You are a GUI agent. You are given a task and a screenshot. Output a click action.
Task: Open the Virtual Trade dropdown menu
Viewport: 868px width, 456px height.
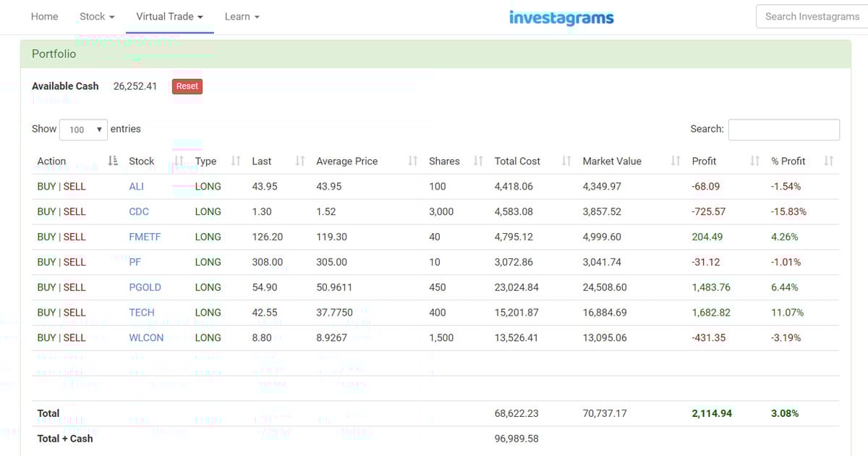tap(169, 16)
